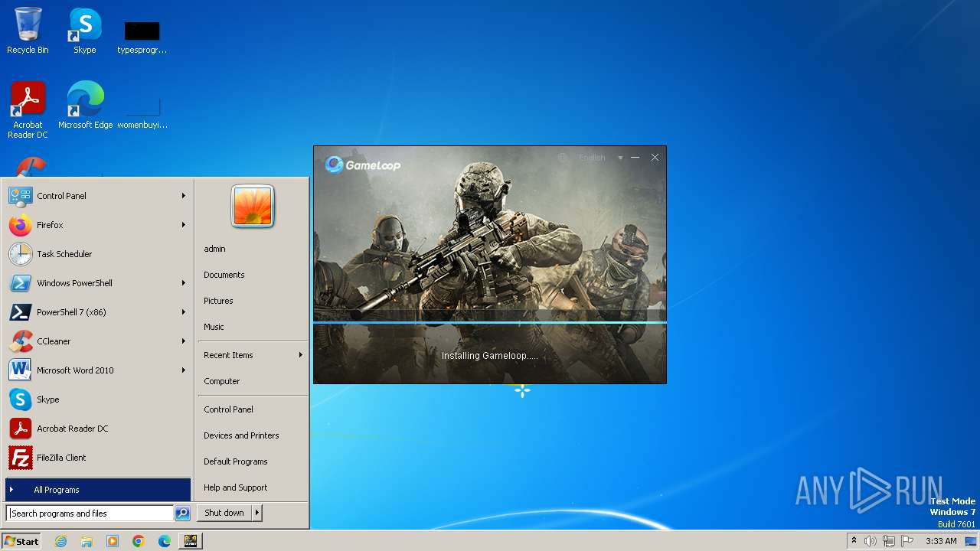Launch PowerShell 7 (x86) from Start menu

(x=97, y=312)
